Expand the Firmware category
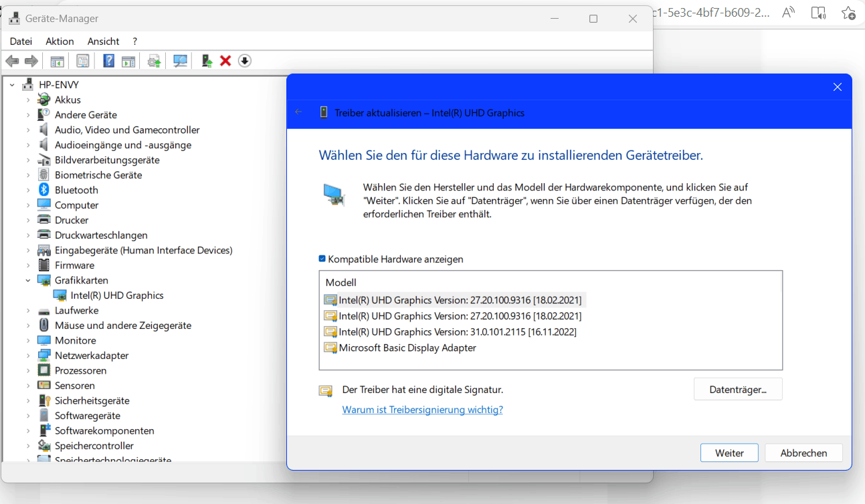This screenshot has width=865, height=504. [x=28, y=265]
